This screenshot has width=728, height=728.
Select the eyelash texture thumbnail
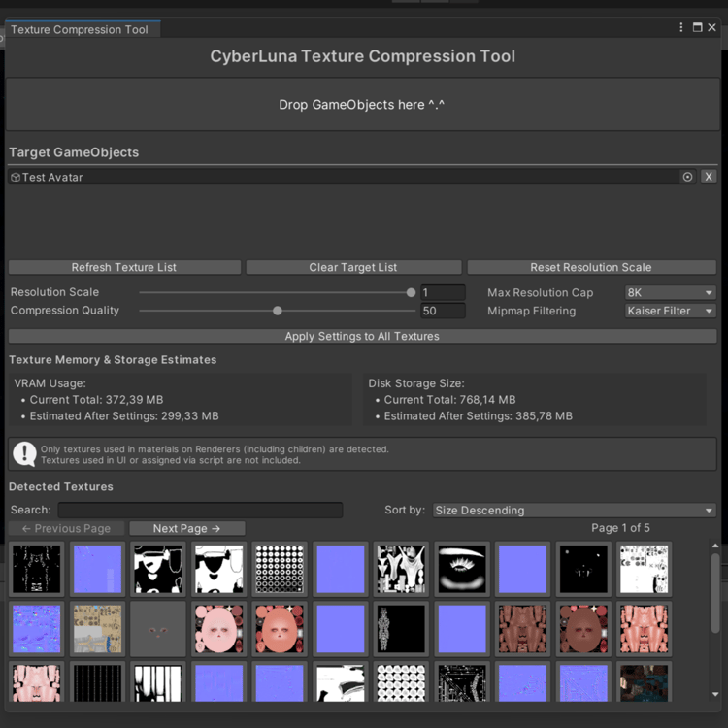pos(462,569)
